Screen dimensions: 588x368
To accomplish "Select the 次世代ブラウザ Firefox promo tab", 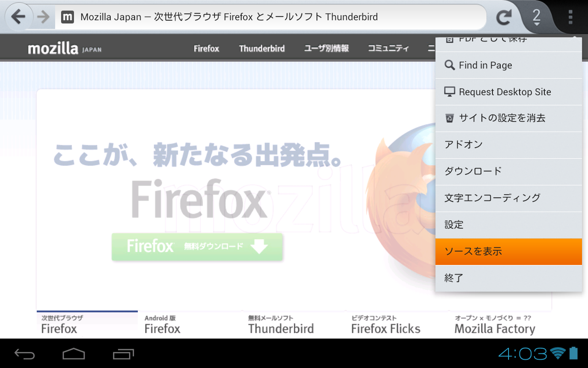I will [87, 324].
